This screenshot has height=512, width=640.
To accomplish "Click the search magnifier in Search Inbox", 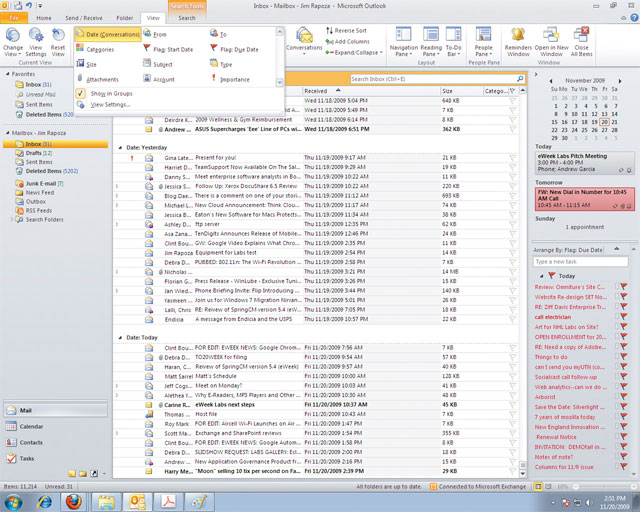I will [520, 79].
